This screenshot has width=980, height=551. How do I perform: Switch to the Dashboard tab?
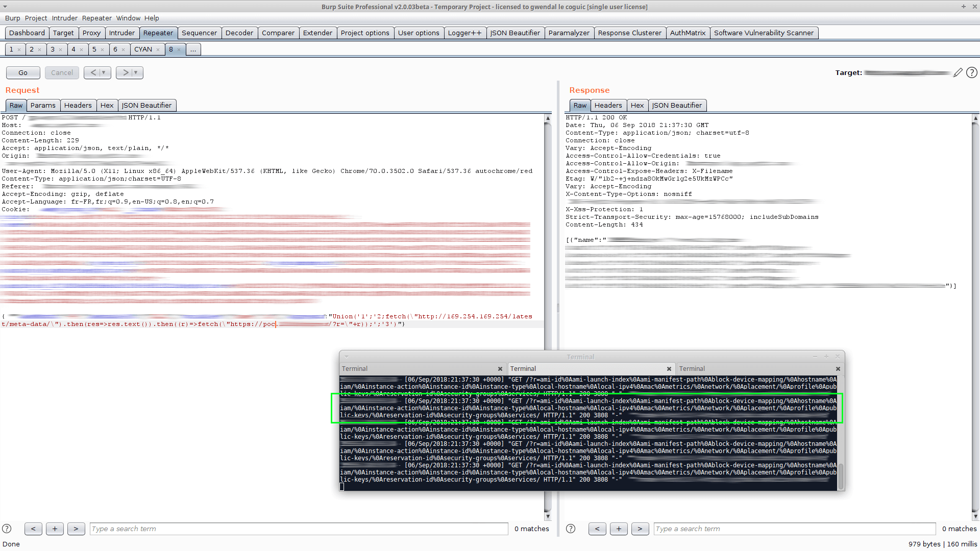pyautogui.click(x=27, y=33)
